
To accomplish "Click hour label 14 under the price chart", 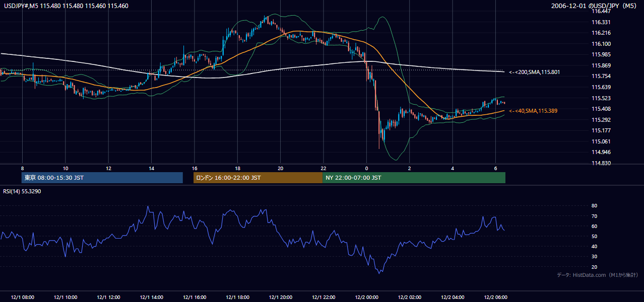I will coord(152,168).
